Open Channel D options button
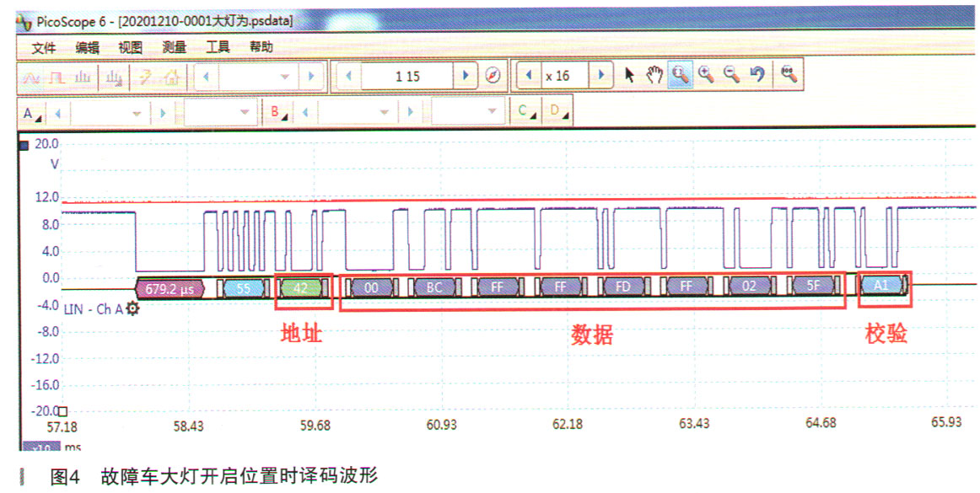Image resolution: width=980 pixels, height=493 pixels. pyautogui.click(x=557, y=112)
